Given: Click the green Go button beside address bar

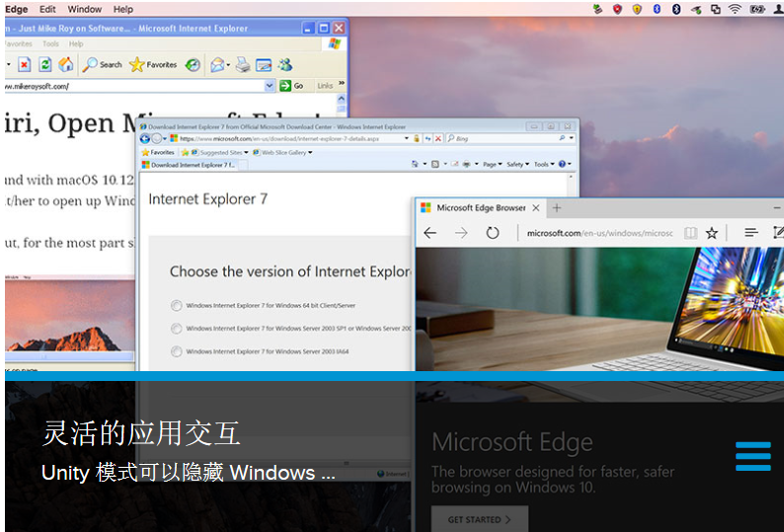Looking at the screenshot, I should pos(291,86).
